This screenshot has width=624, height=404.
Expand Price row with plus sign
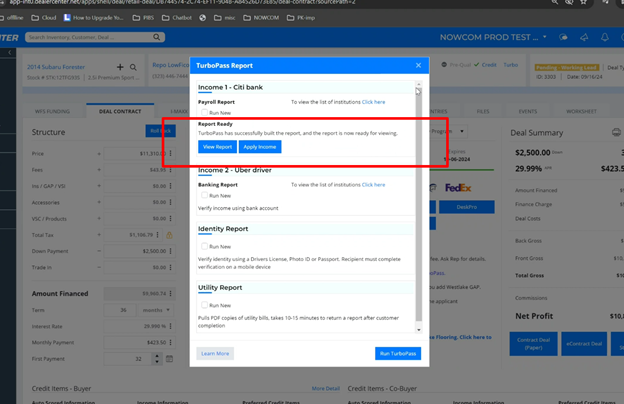[x=99, y=153]
